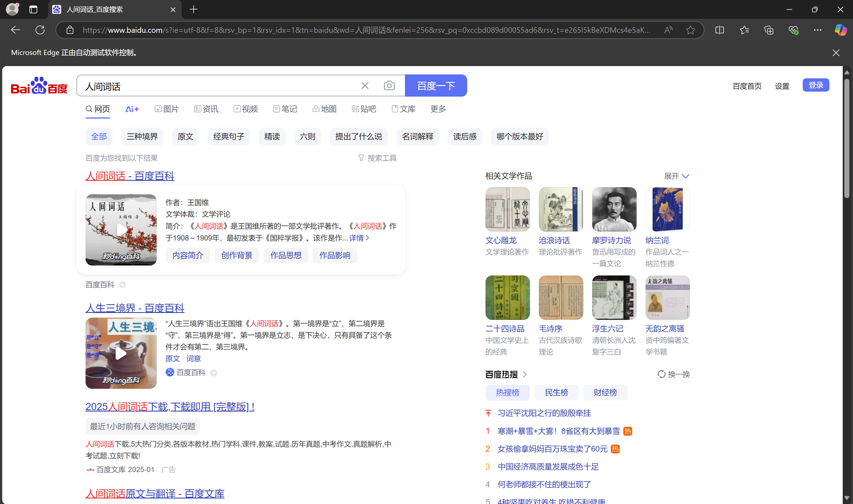The image size is (853, 504).
Task: Click the 百度一下 search button
Action: [x=436, y=86]
